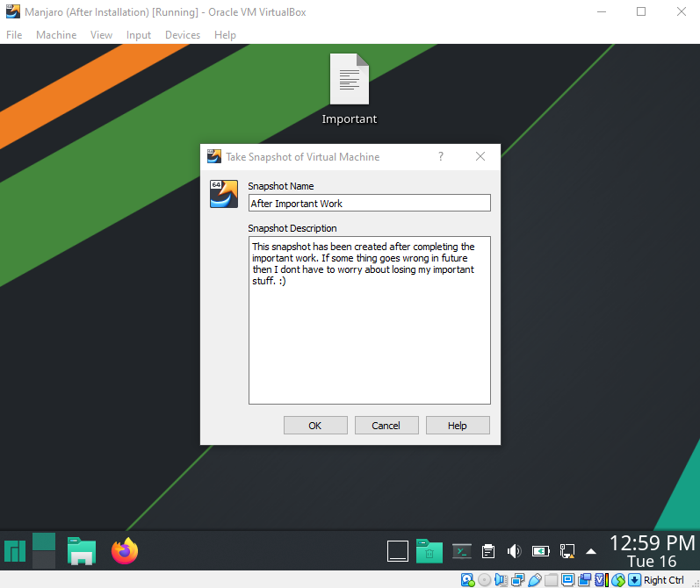Image resolution: width=700 pixels, height=588 pixels.
Task: Open the Trash folder icon in panel
Action: click(x=429, y=551)
